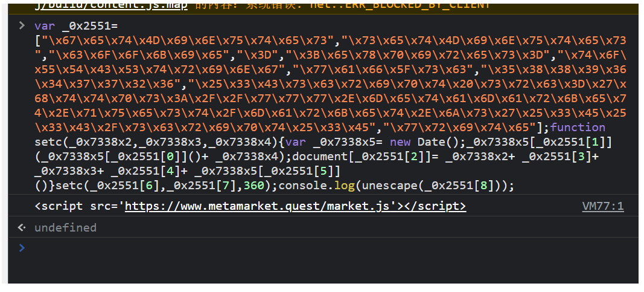644x292 pixels.
Task: Click the return arrow beside undefined
Action: (x=22, y=227)
